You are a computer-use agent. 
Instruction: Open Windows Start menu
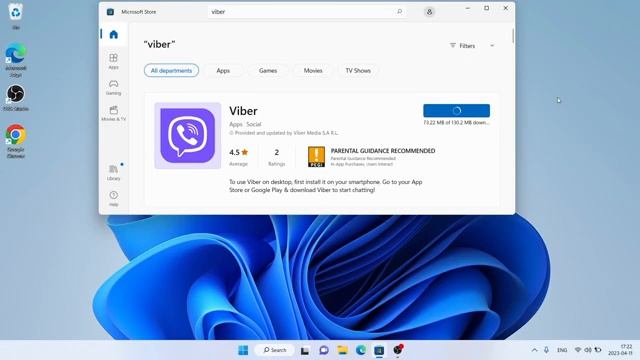point(243,350)
